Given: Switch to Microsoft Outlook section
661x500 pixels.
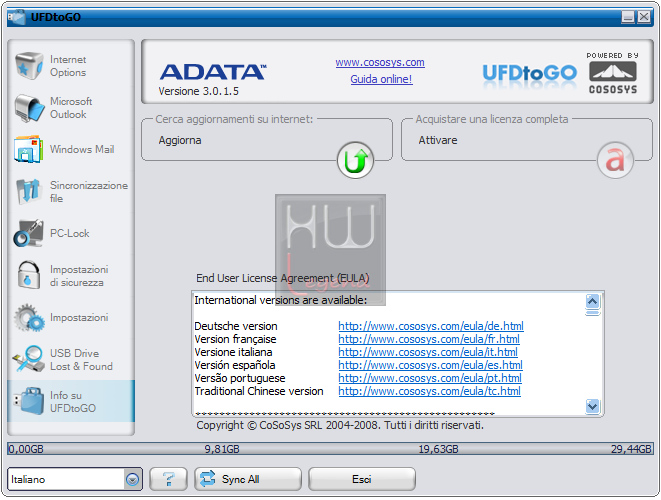Looking at the screenshot, I should (71, 108).
